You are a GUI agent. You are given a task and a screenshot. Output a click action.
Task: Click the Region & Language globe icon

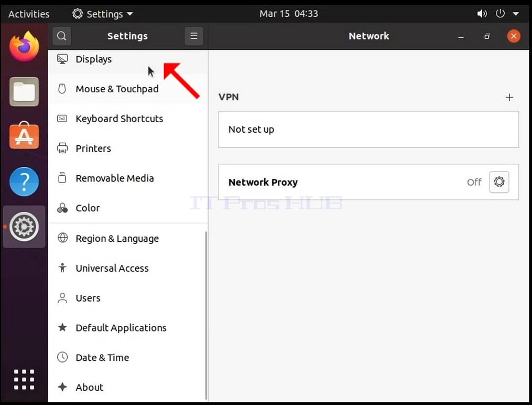62,238
